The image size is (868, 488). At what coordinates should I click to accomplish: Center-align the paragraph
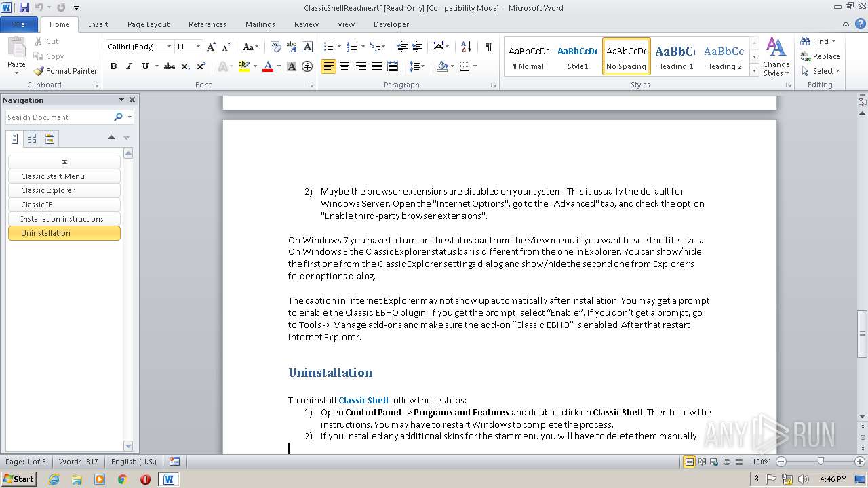click(344, 66)
